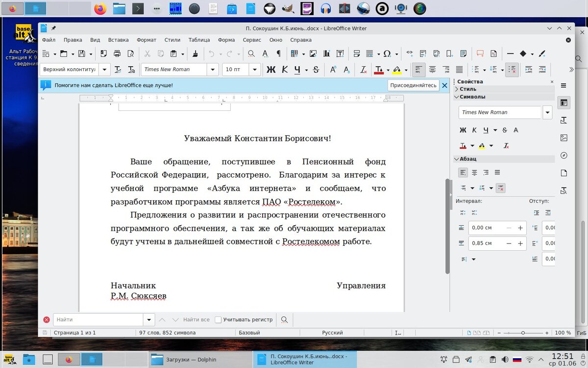This screenshot has width=588, height=368.
Task: Apply Subscript from the formatting toolbar
Action: pos(346,70)
